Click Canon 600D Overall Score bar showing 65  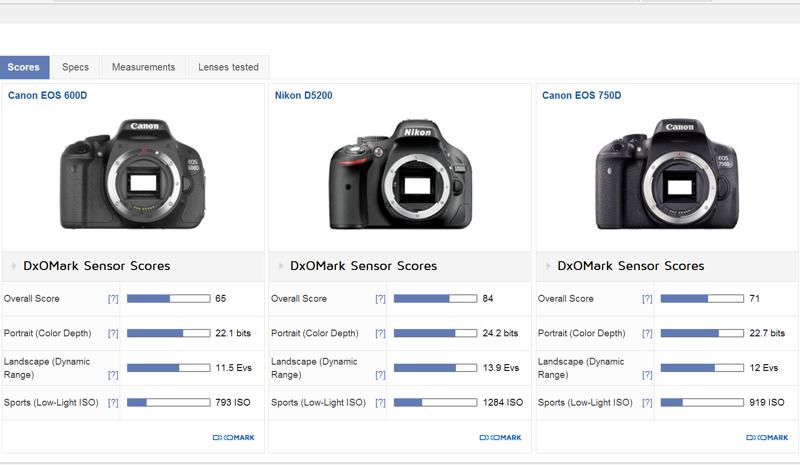point(168,299)
